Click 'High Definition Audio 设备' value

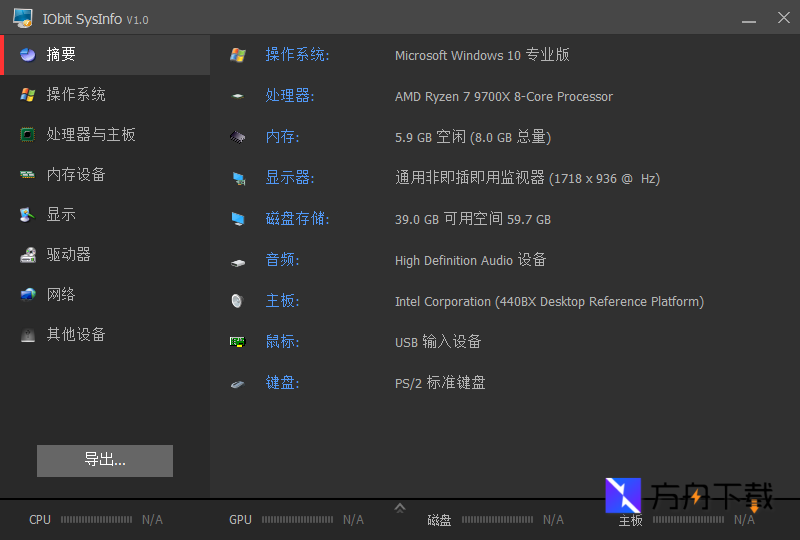point(470,260)
